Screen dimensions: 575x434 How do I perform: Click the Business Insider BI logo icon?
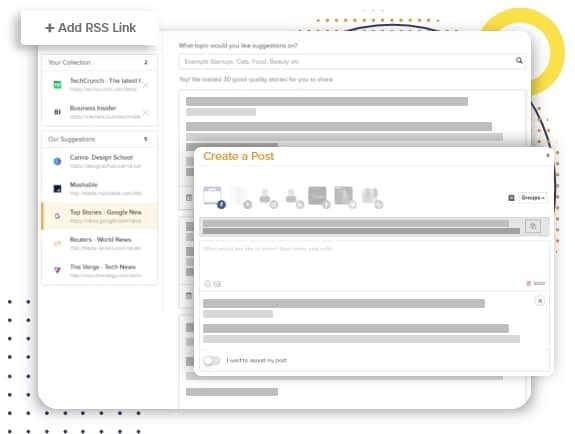tap(58, 112)
